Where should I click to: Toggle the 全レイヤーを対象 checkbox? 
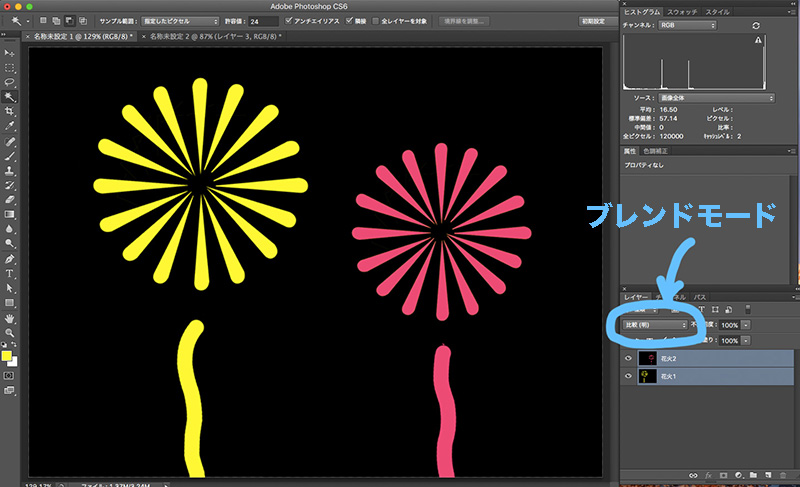click(x=376, y=21)
